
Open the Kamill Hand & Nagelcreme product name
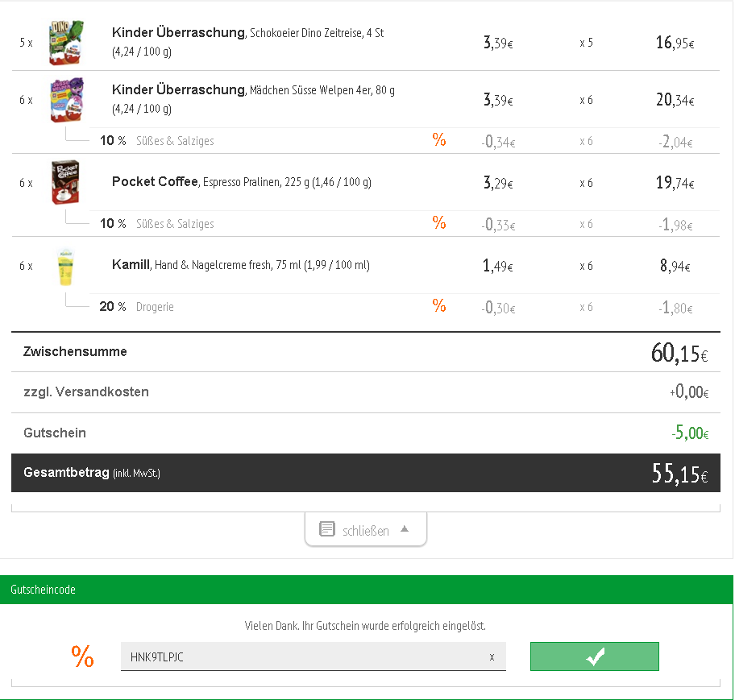[240, 265]
